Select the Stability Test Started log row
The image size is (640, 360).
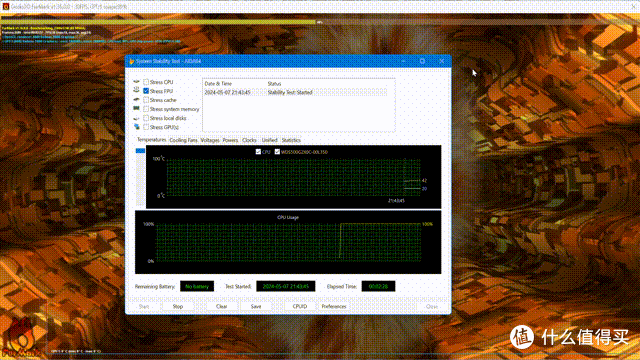pyautogui.click(x=295, y=92)
